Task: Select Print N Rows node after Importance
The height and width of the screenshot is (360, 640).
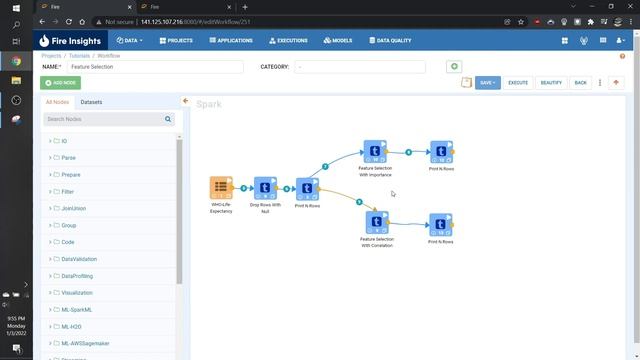Action: 441,152
